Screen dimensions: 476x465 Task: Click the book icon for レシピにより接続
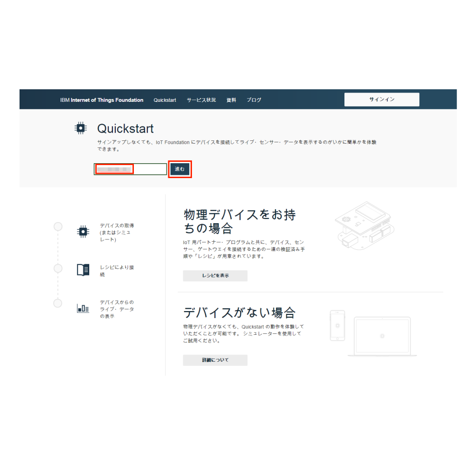(x=83, y=270)
